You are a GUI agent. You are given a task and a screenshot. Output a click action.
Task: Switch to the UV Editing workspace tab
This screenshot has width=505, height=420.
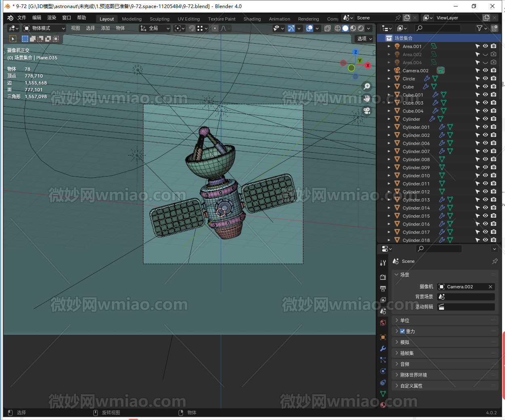(189, 19)
